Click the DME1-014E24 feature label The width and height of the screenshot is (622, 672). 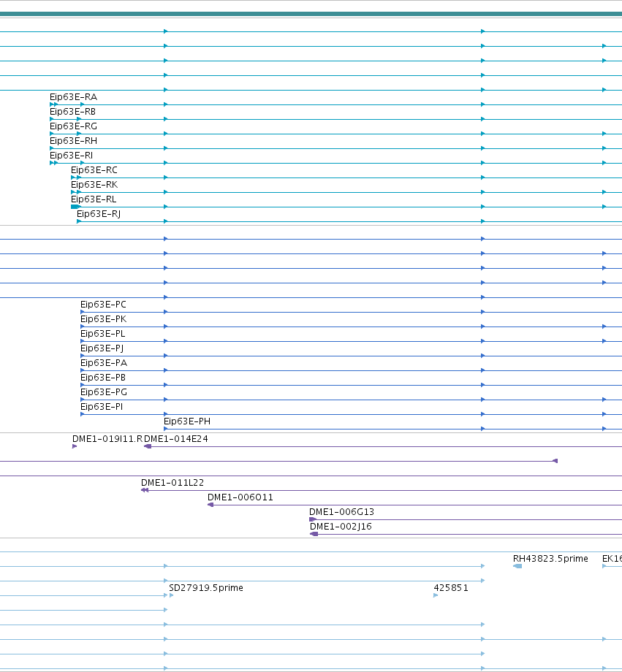tap(176, 439)
